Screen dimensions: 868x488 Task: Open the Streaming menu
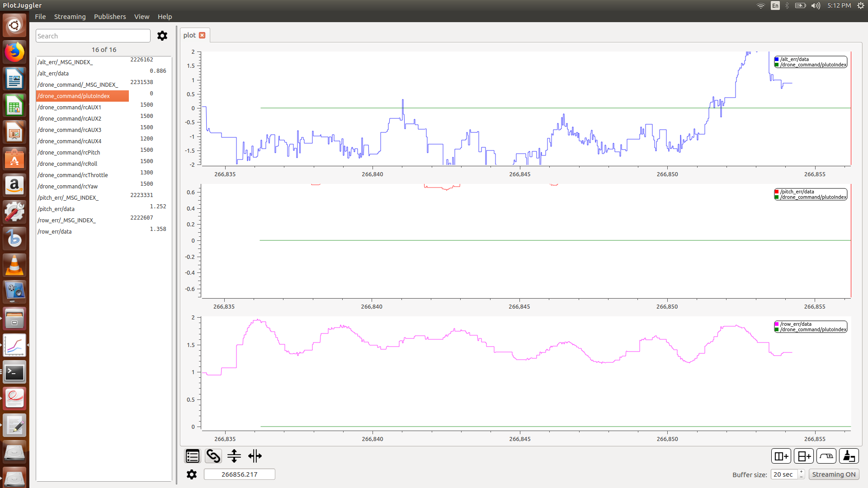[x=70, y=17]
